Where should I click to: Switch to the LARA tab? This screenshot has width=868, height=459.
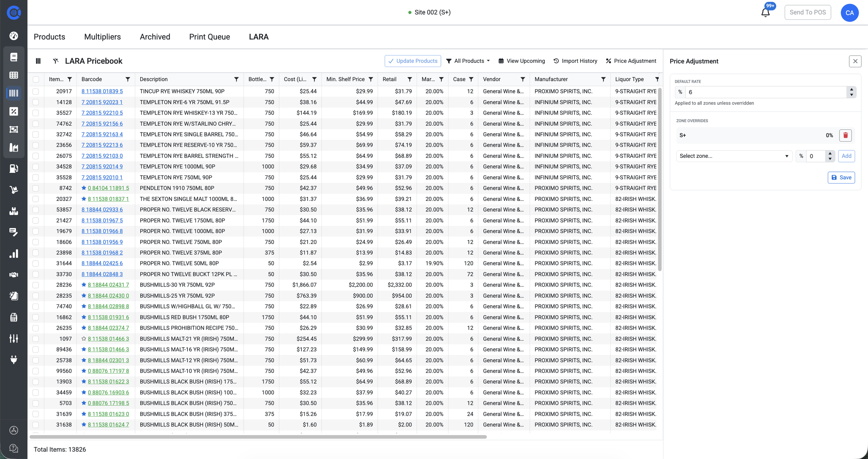(259, 37)
